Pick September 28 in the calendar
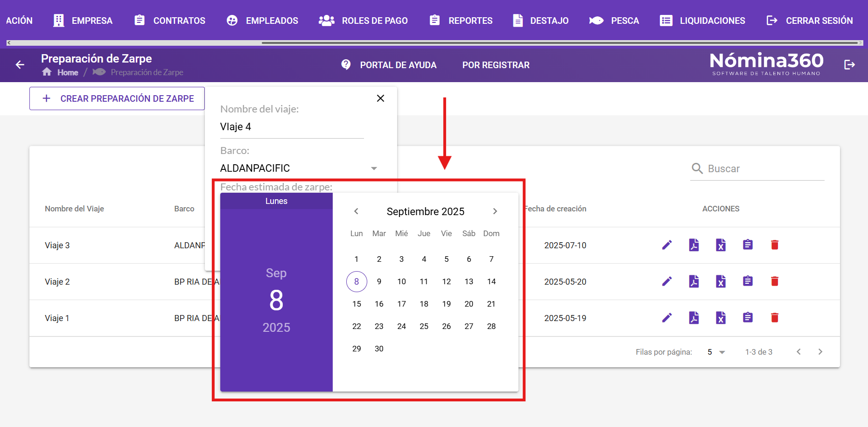This screenshot has height=427, width=868. pyautogui.click(x=491, y=326)
